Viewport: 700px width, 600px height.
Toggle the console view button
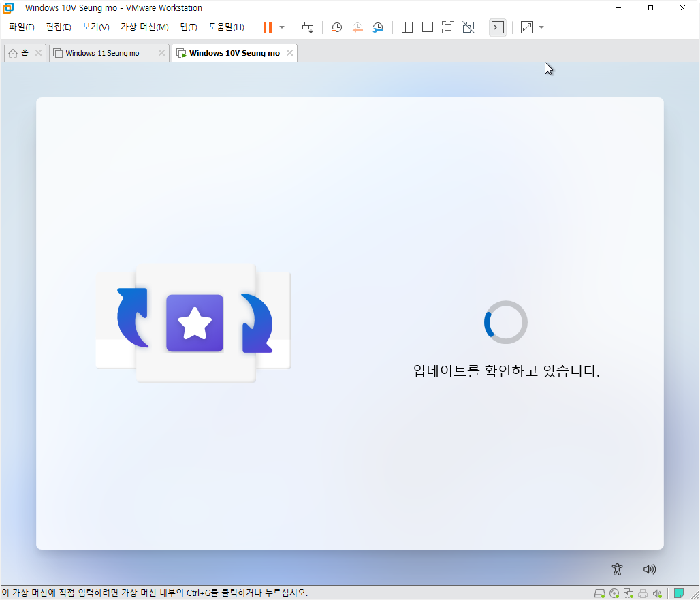pyautogui.click(x=498, y=27)
